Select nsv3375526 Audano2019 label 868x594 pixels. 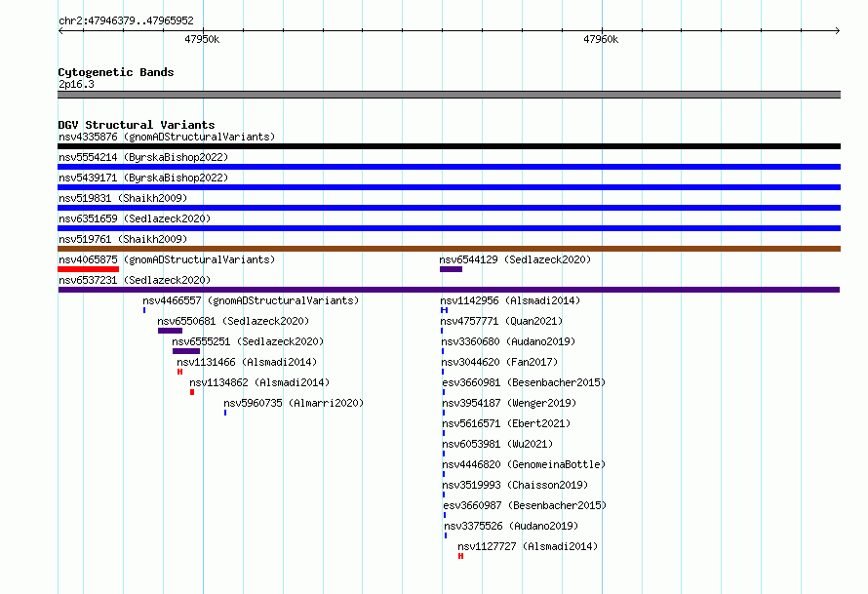(511, 526)
